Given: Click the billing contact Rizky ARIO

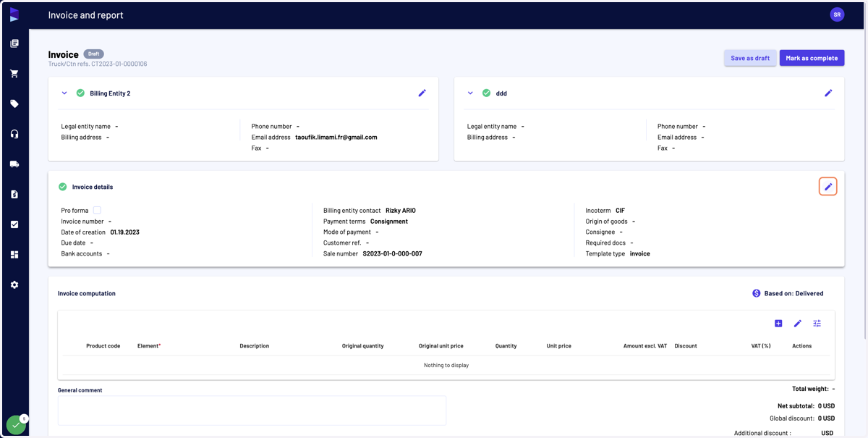Looking at the screenshot, I should [401, 211].
